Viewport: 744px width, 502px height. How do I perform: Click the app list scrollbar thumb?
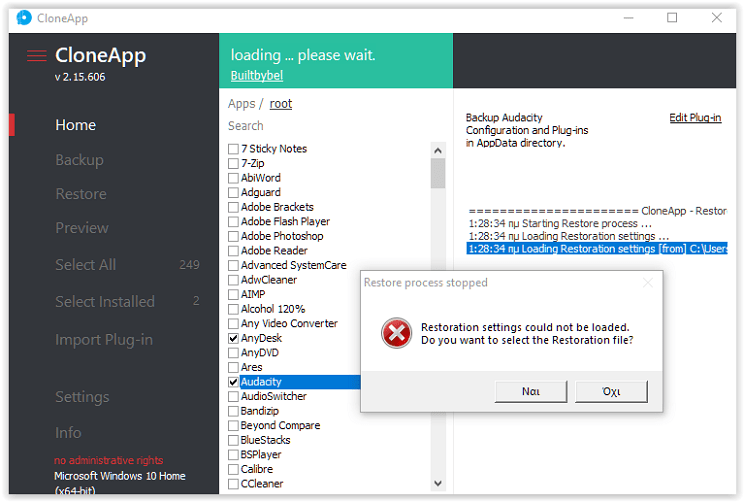click(438, 173)
